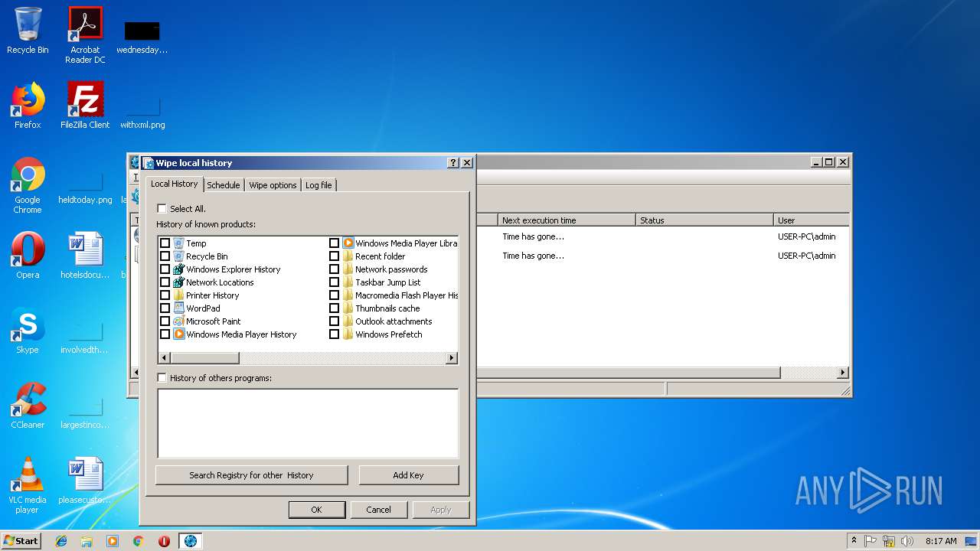
Task: Launch Opera desktop shortcut
Action: pyautogui.click(x=28, y=256)
